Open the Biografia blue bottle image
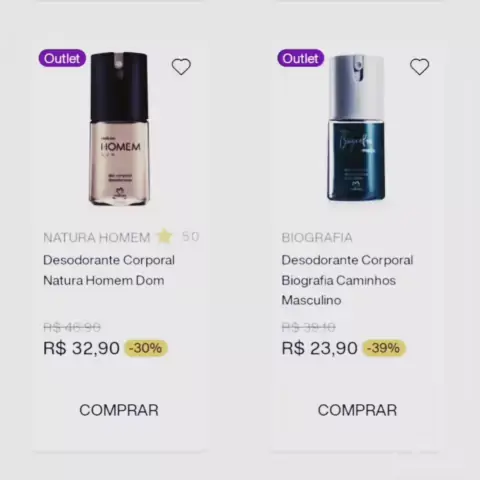This screenshot has height=480, width=480. pos(356,128)
